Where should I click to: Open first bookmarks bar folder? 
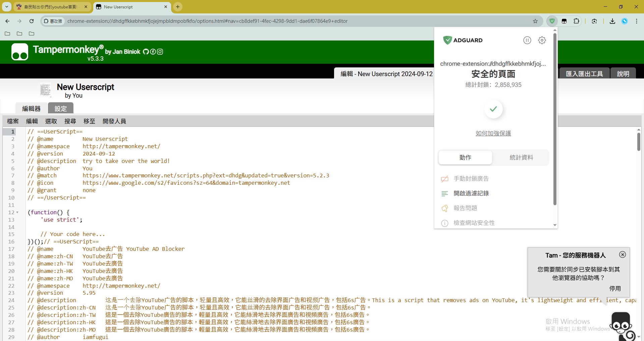7,34
